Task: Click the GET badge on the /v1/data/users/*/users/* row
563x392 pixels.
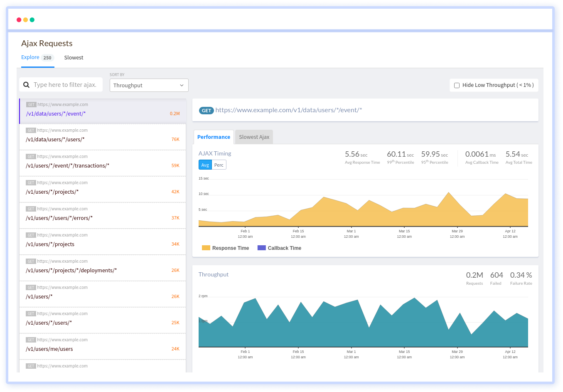Action: pyautogui.click(x=31, y=130)
